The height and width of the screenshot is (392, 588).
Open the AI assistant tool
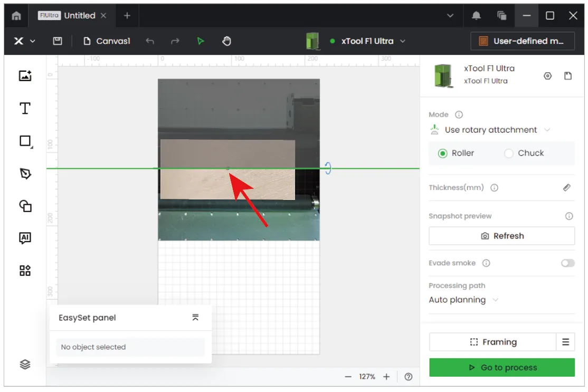point(25,238)
